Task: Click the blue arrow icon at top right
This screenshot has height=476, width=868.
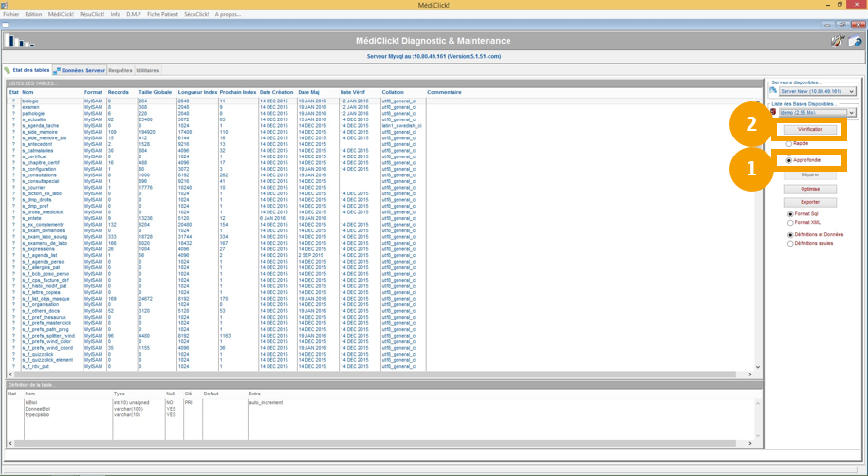Action: (855, 42)
